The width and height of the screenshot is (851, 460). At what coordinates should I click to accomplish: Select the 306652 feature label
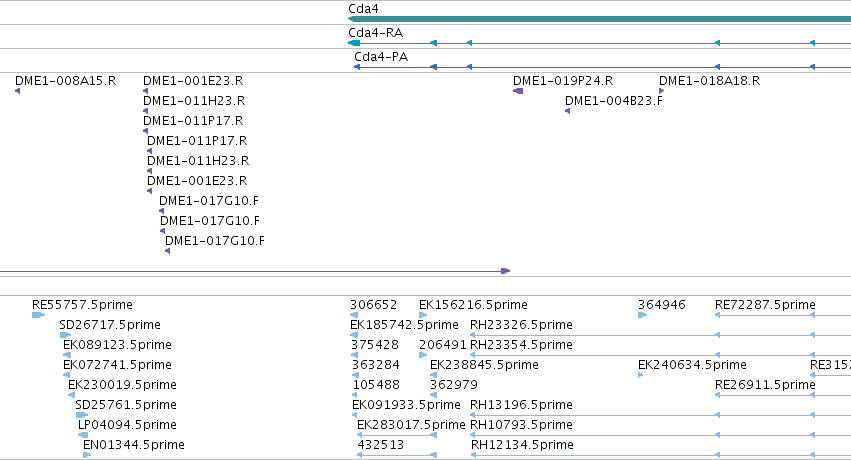coord(373,305)
